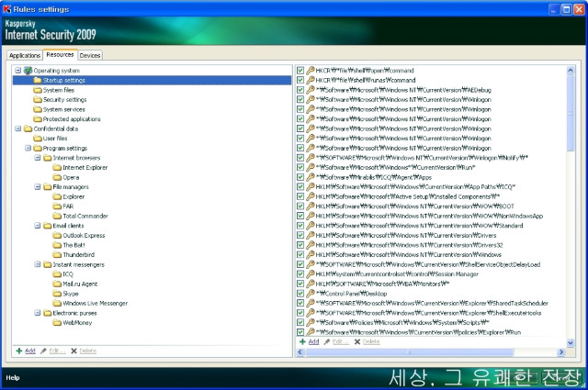The image size is (588, 390).
Task: Click the ICQ folder icon
Action: [x=57, y=274]
